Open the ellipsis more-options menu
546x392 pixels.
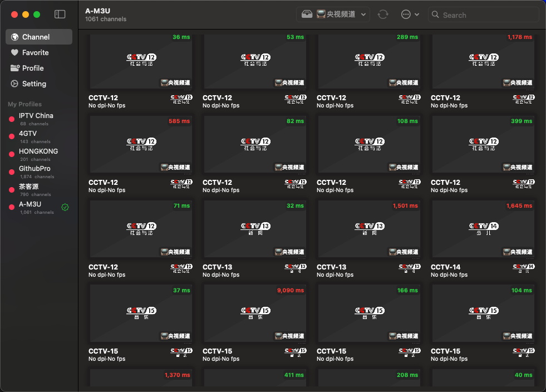tap(410, 14)
